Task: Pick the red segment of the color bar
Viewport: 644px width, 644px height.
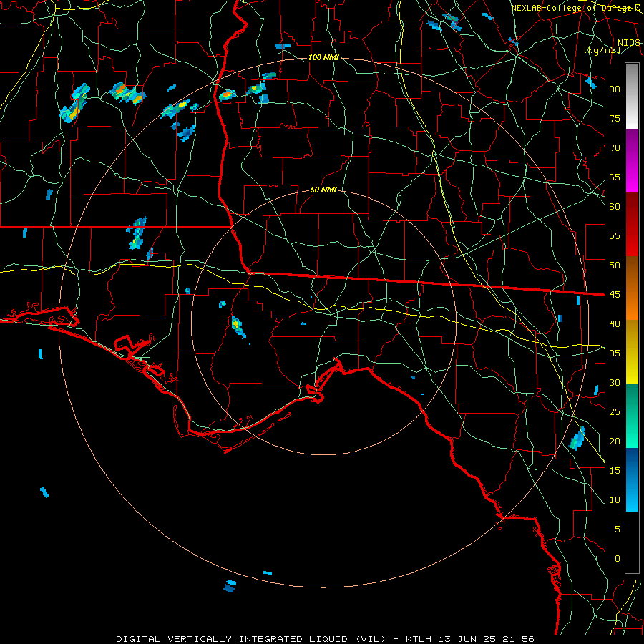Action: coord(632,225)
